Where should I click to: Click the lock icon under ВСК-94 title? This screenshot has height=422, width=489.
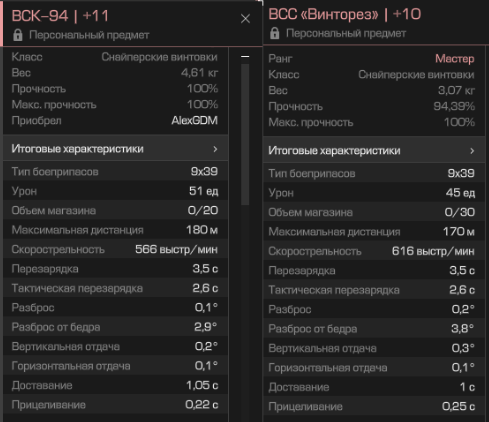click(x=18, y=35)
